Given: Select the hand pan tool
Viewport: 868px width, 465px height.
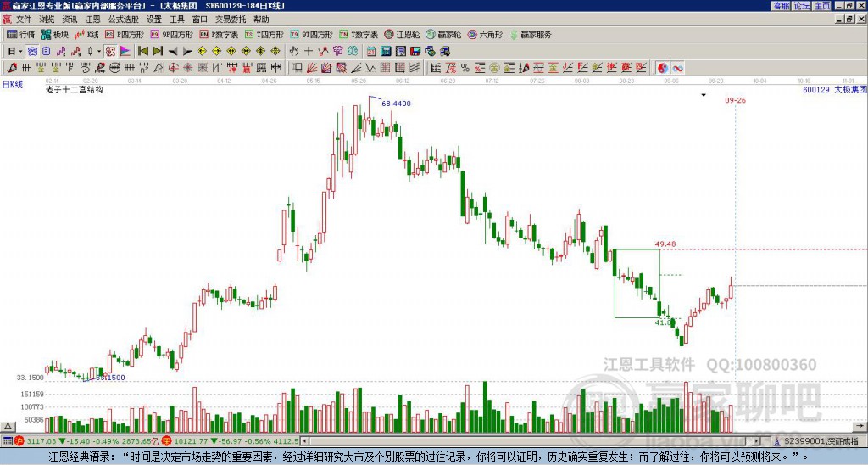Looking at the screenshot, I should click(x=294, y=52).
